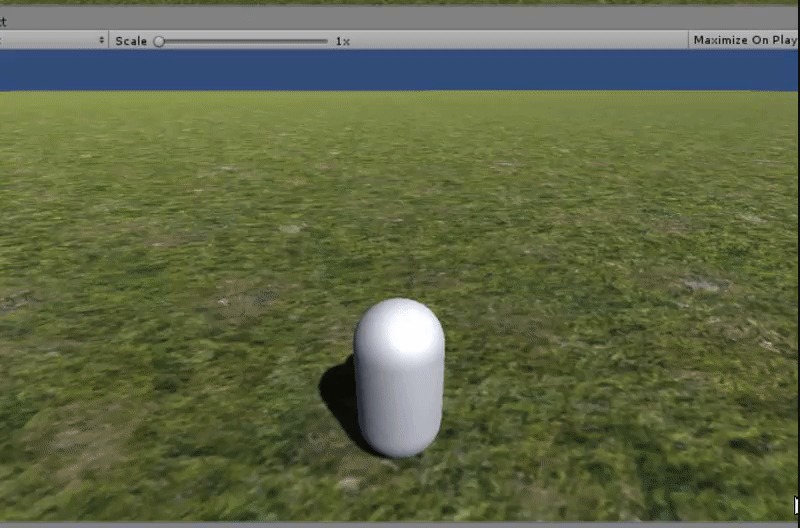Click the empty toolbar space left of Maximize On Play
This screenshot has width=800, height=528.
[520, 41]
